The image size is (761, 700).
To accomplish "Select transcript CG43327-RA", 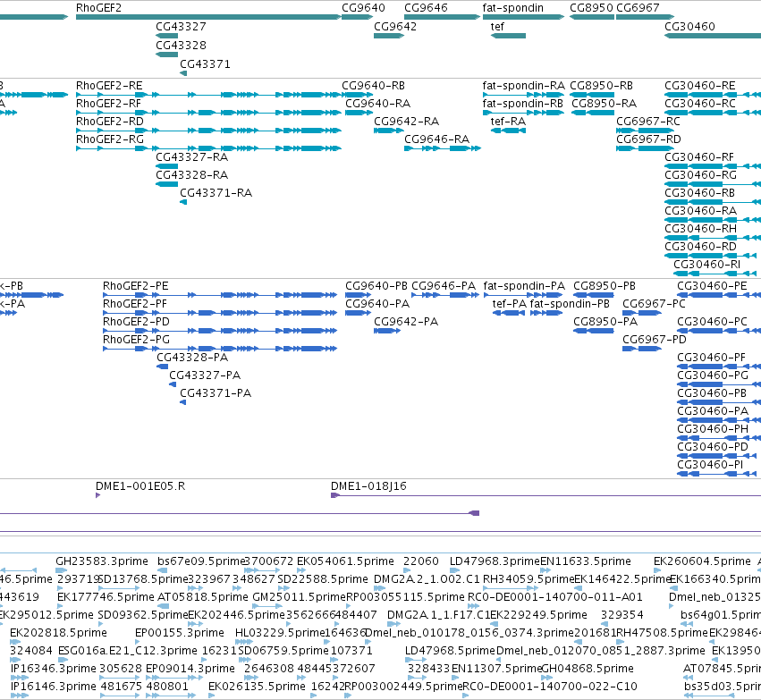I will coord(191,157).
